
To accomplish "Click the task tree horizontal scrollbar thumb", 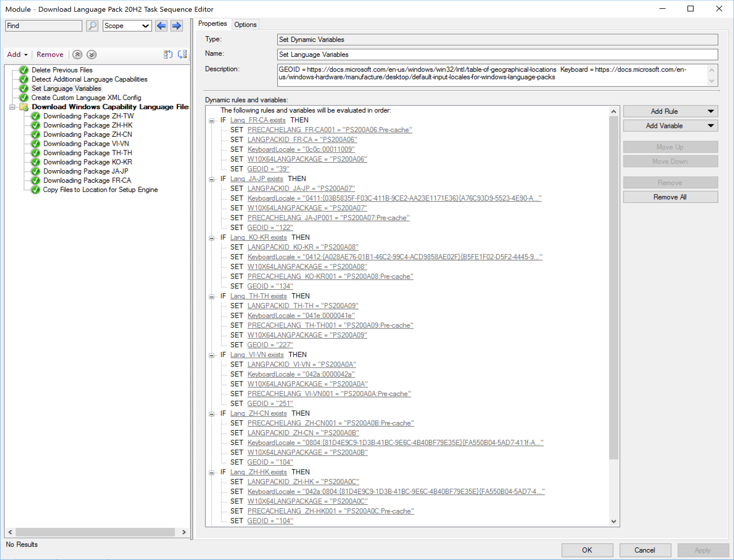I will (x=95, y=532).
